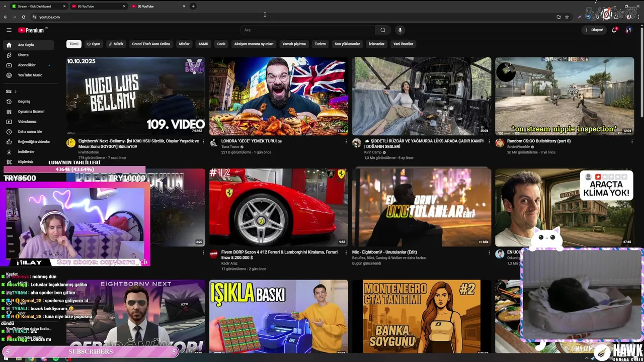Select the Mix'ler filter chip
The width and height of the screenshot is (644, 362).
(x=184, y=44)
